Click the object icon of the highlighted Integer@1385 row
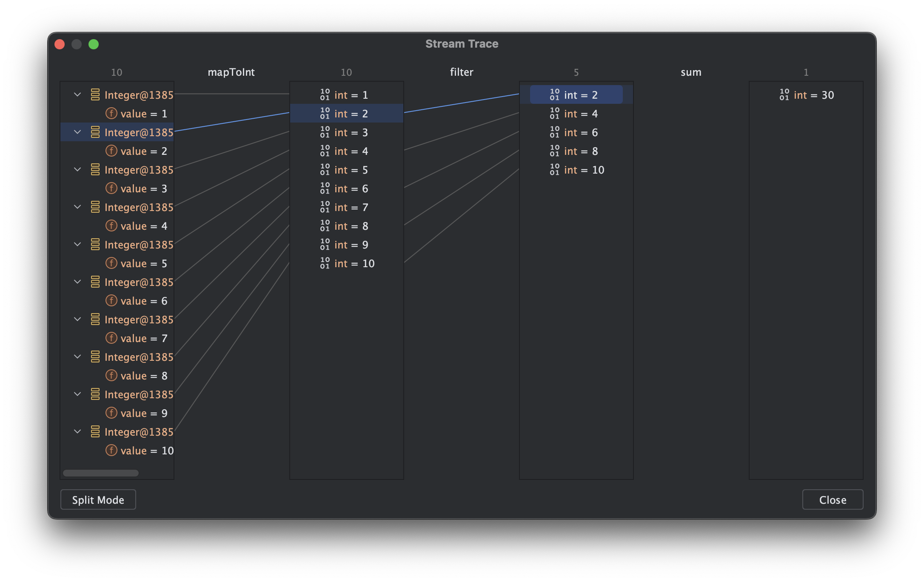 (x=95, y=132)
